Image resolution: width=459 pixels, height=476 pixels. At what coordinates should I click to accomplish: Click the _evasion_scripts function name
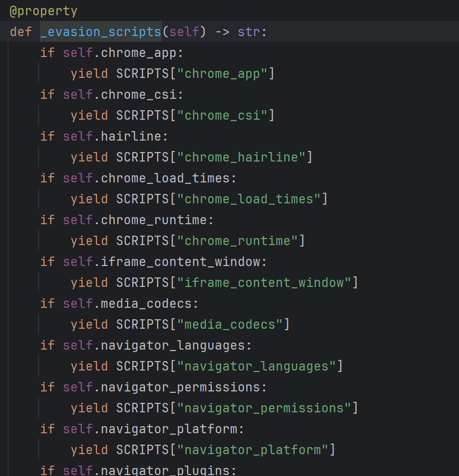pos(100,32)
